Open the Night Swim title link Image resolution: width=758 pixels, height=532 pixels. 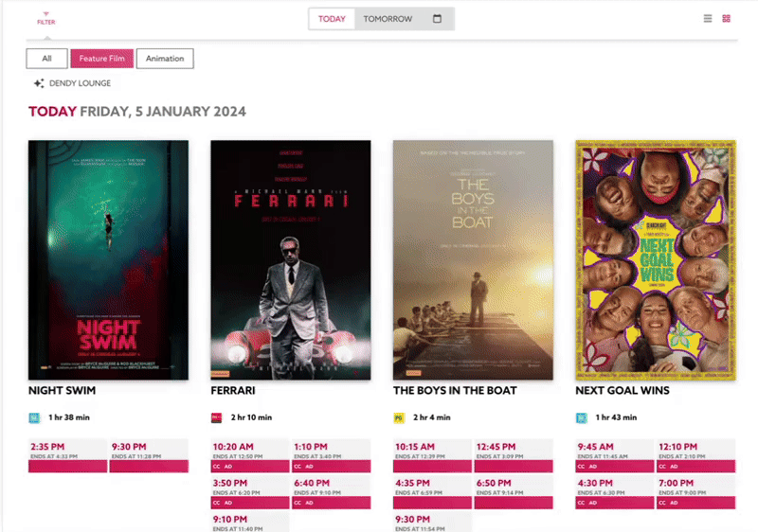tap(62, 390)
